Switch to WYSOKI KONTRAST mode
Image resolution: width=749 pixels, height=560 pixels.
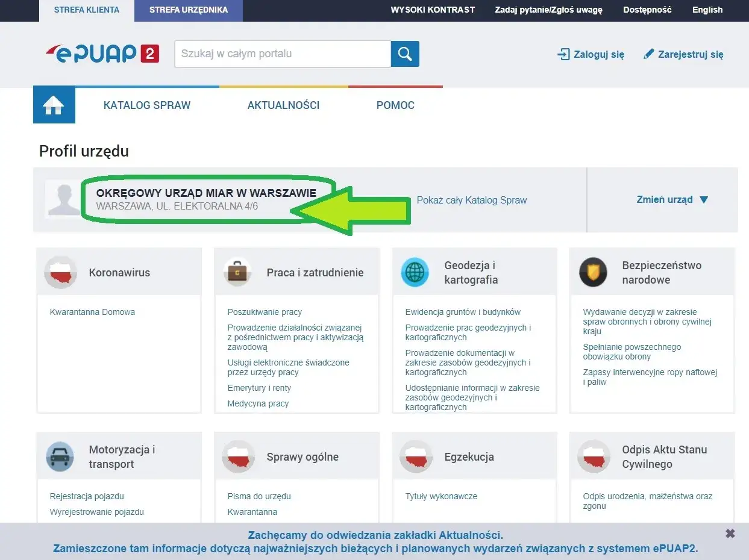coord(433,10)
